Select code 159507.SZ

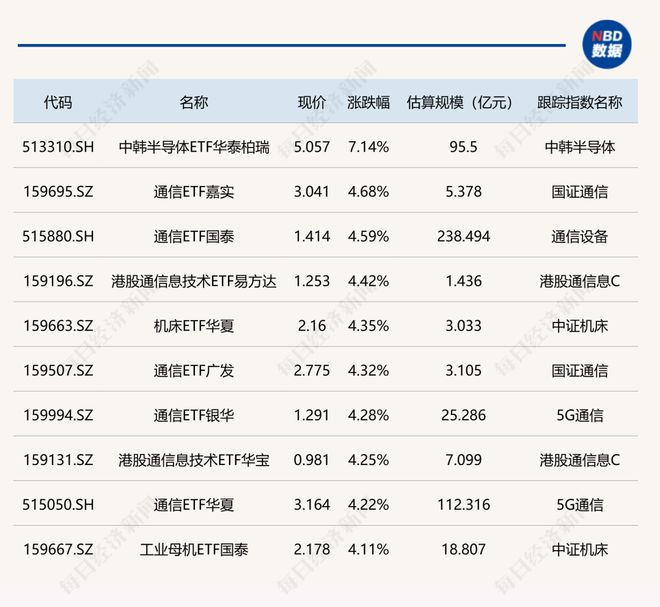(x=58, y=371)
